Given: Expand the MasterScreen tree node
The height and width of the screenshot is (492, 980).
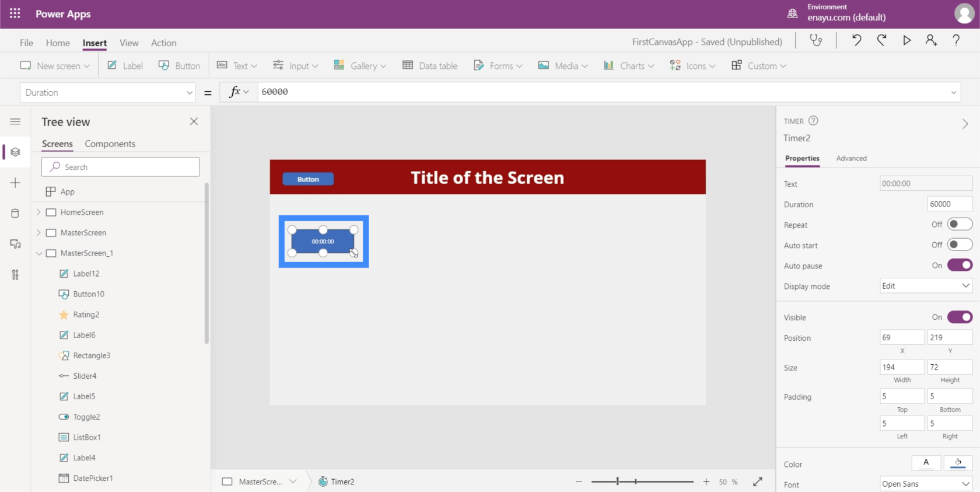Looking at the screenshot, I should [38, 232].
